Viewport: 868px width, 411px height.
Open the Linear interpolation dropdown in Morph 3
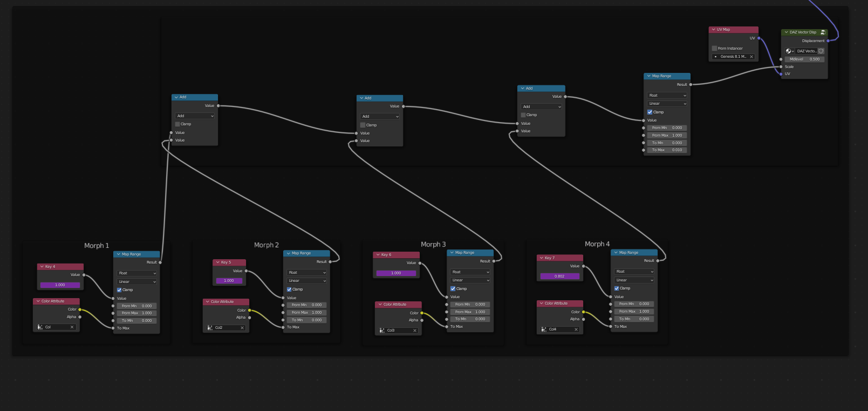pyautogui.click(x=470, y=280)
